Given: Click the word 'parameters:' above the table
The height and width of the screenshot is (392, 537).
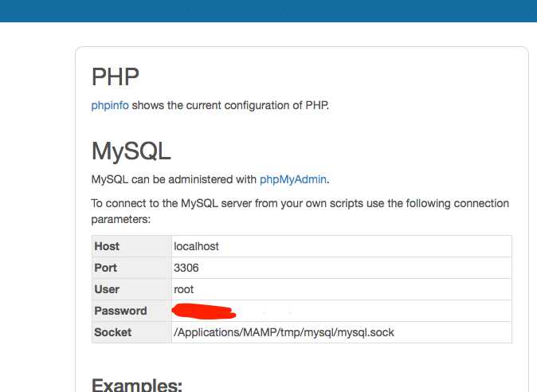Looking at the screenshot, I should pos(121,219).
